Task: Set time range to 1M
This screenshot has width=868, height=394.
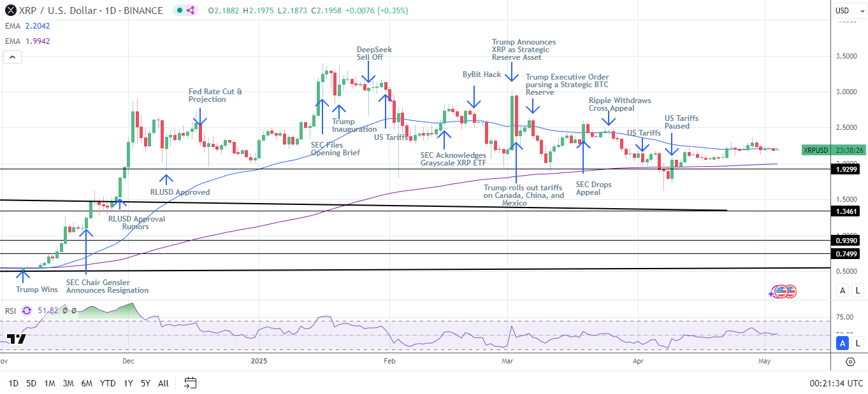Action: pyautogui.click(x=50, y=383)
